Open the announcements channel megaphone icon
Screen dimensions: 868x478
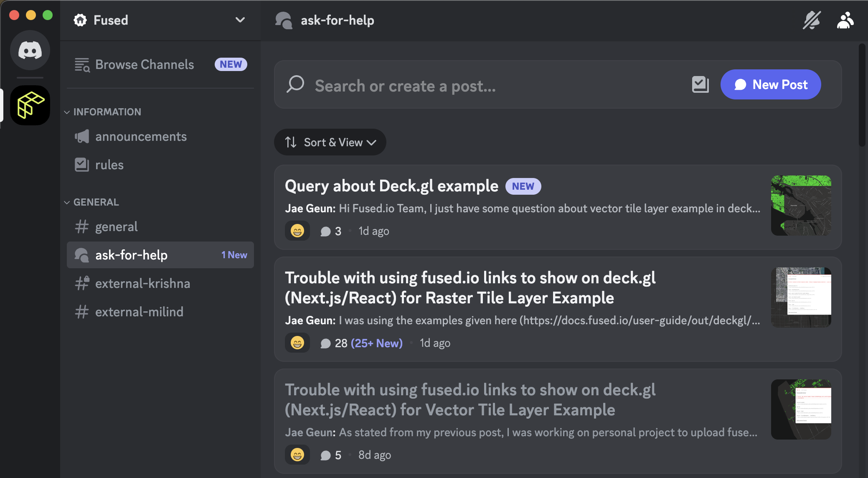(x=82, y=136)
